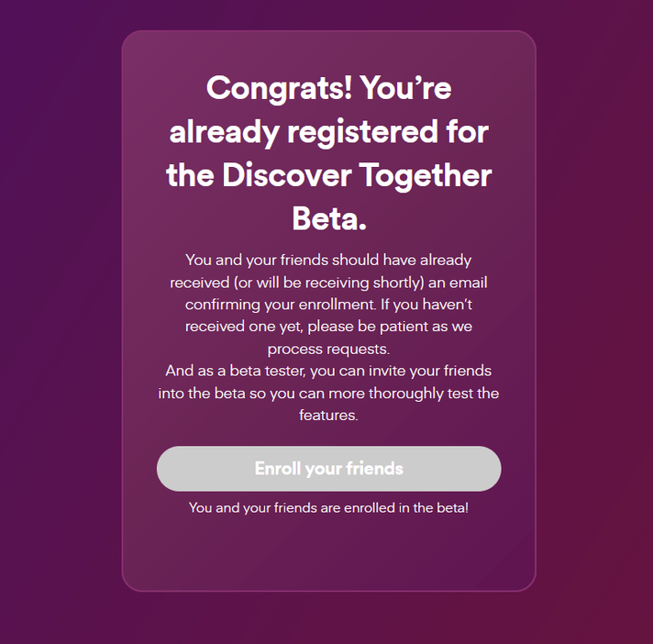Click the "process requests." text line
The height and width of the screenshot is (644, 653).
[328, 349]
